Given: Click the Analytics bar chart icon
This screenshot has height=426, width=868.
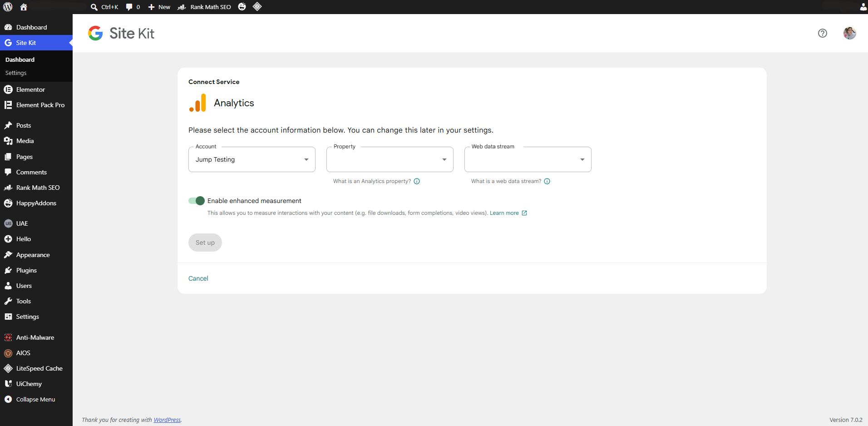Looking at the screenshot, I should [198, 103].
